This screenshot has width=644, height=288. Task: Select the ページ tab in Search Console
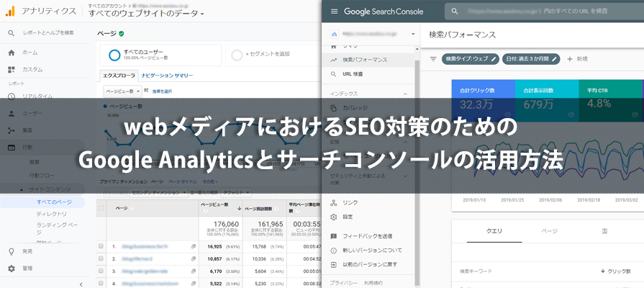pyautogui.click(x=549, y=231)
